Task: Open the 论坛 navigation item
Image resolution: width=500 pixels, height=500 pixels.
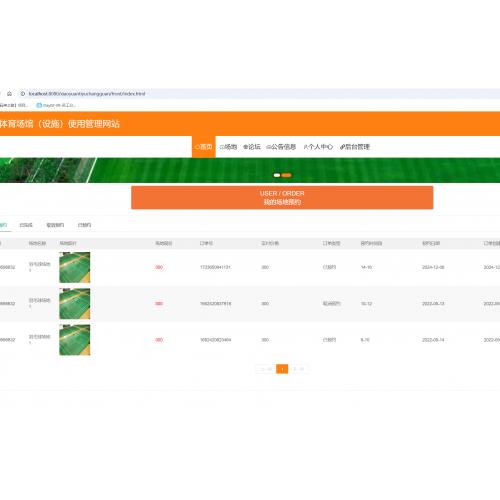Action: click(252, 147)
